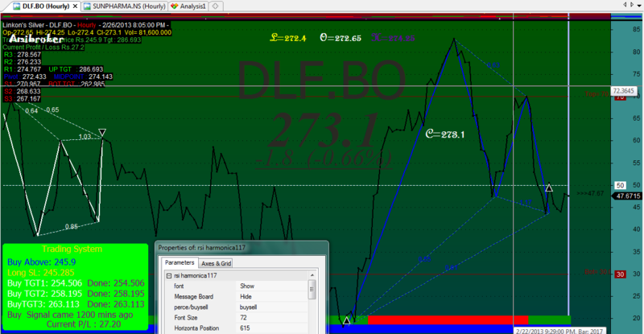This screenshot has width=644, height=334.
Task: Click the BuyTGT3: 263.113 text
Action: [43, 304]
